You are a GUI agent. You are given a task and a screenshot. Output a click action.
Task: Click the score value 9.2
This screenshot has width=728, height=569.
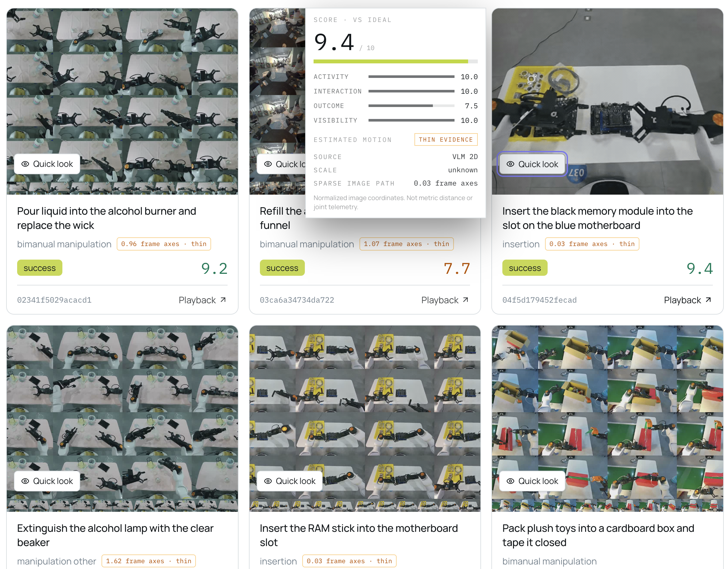click(214, 268)
